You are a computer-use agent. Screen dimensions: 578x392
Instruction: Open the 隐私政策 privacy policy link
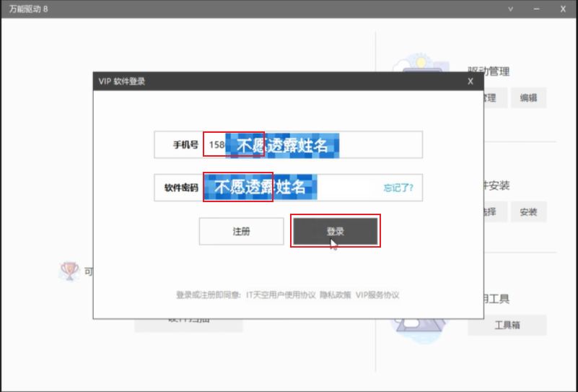point(336,295)
